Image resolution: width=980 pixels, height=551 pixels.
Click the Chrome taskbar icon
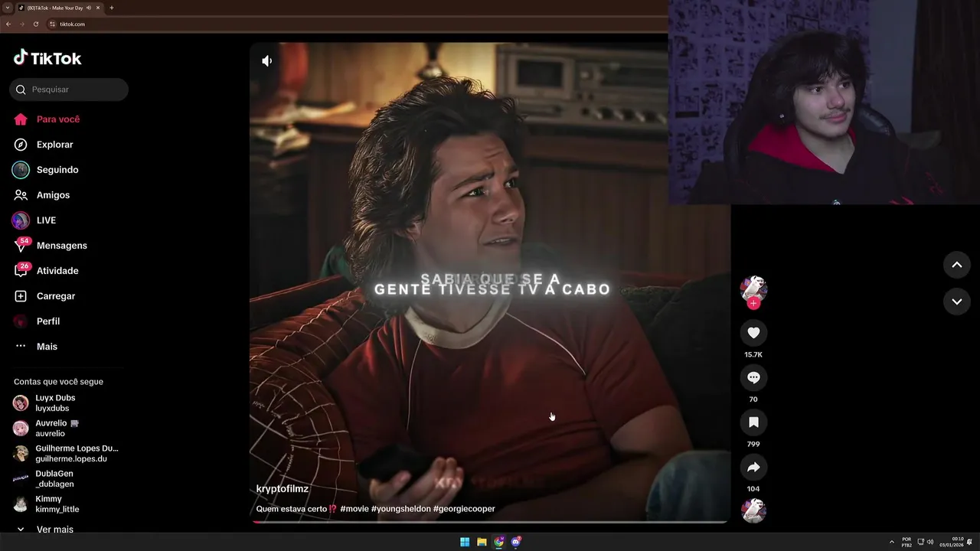tap(499, 542)
